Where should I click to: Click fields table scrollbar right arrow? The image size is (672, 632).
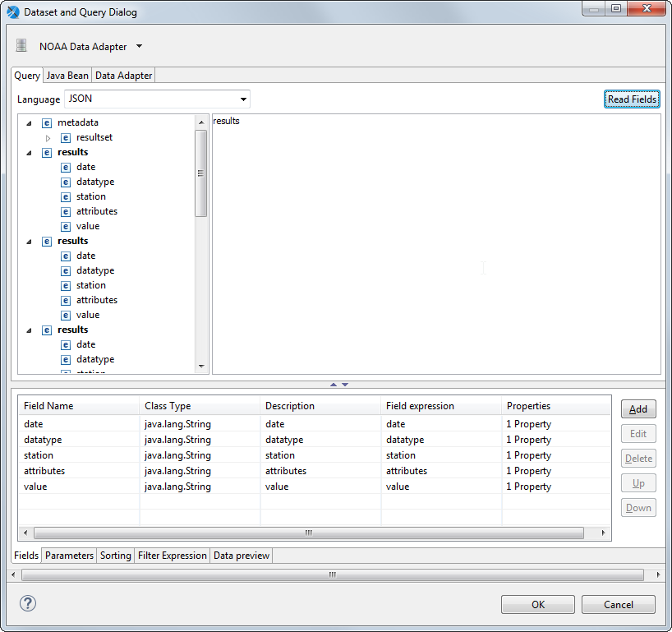coord(603,533)
